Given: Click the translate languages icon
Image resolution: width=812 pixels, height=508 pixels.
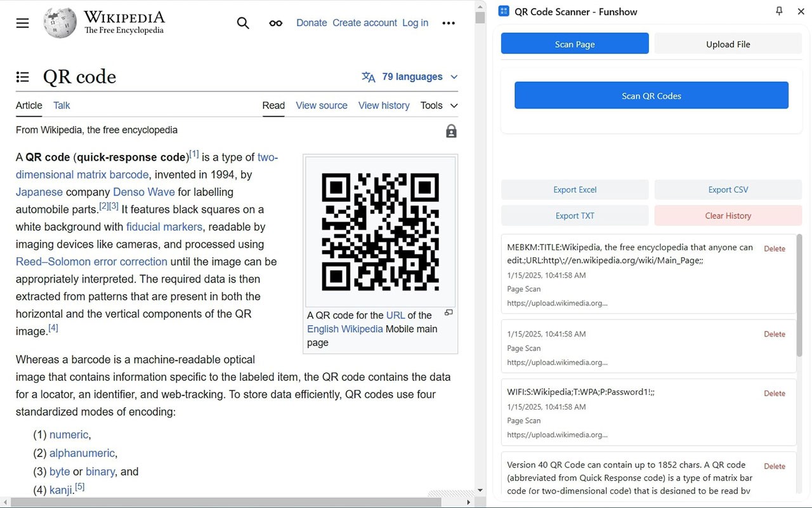Looking at the screenshot, I should point(369,77).
